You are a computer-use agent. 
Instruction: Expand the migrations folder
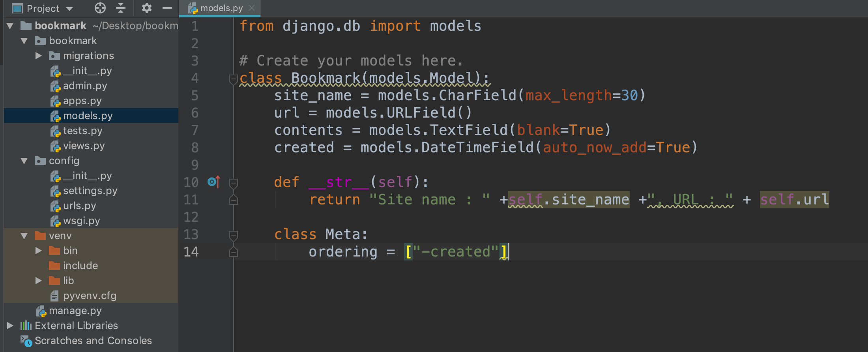39,56
